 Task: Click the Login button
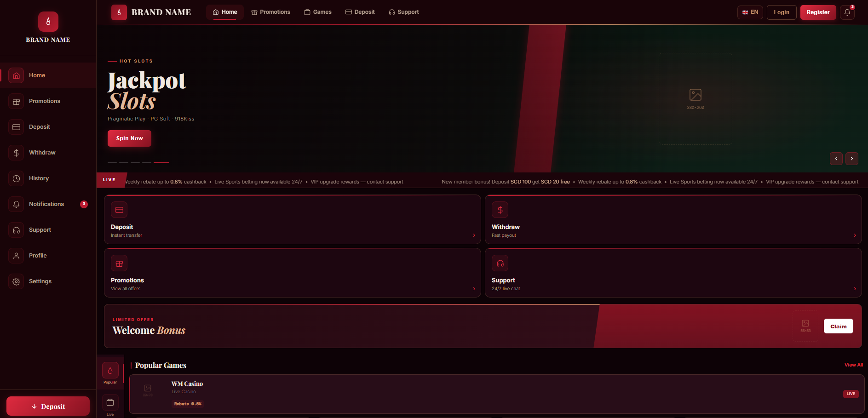pos(782,12)
